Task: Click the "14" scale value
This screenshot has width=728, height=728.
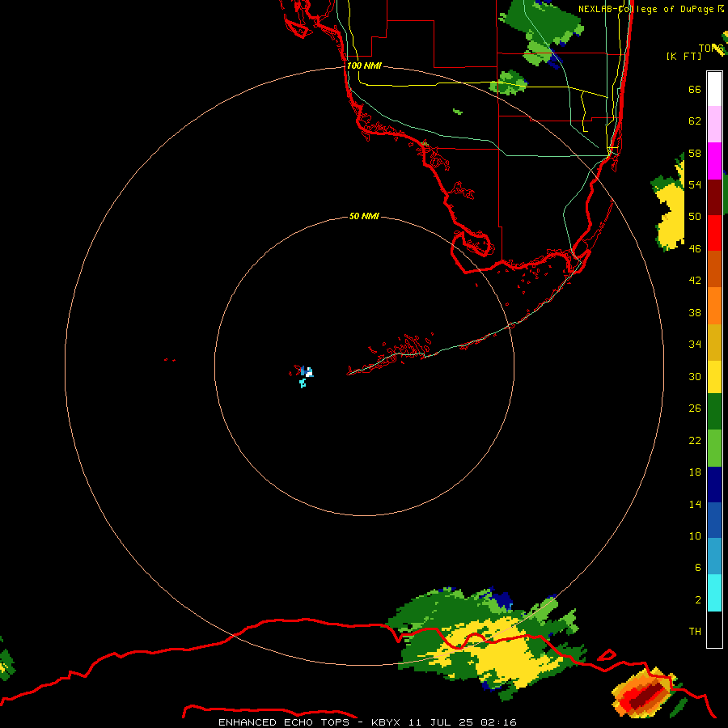Action: [695, 504]
